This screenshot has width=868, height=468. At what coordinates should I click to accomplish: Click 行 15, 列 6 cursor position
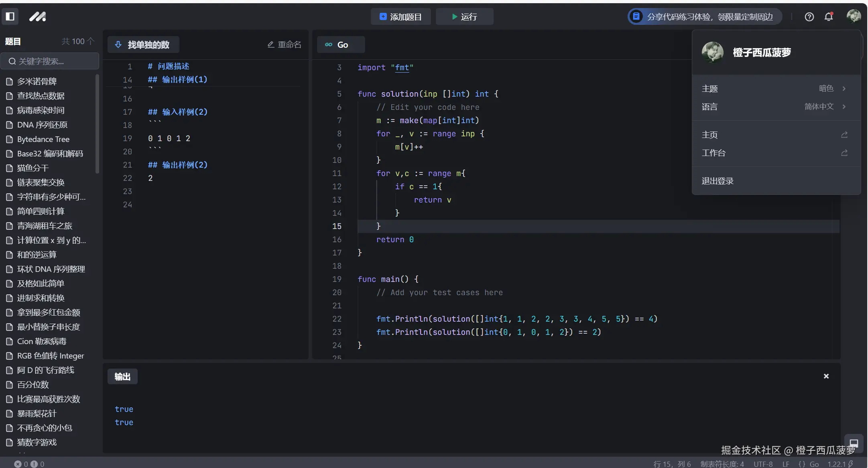click(672, 464)
